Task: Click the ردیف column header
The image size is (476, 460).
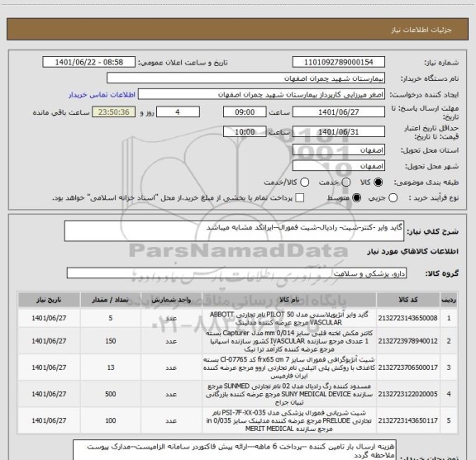Action: [x=449, y=300]
